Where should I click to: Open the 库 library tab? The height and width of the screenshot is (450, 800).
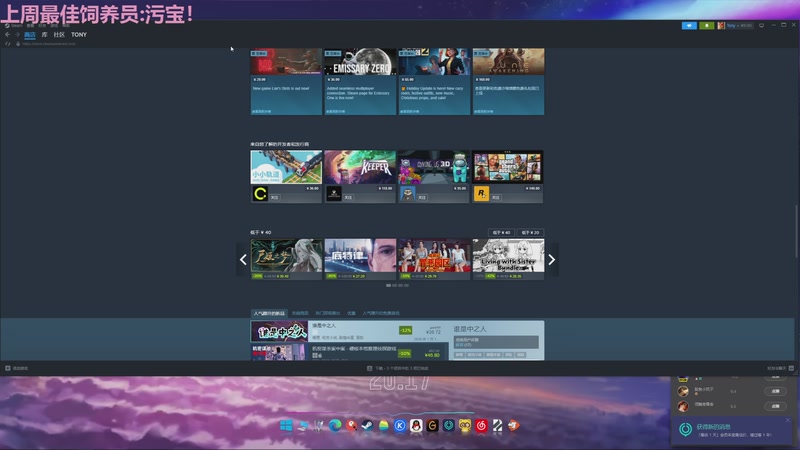tap(44, 35)
